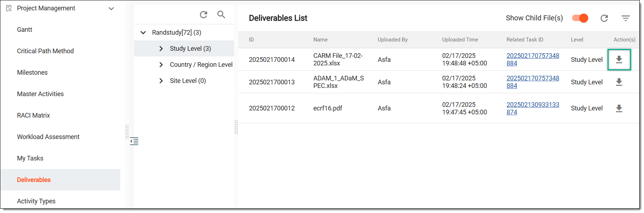644x213 pixels.
Task: Expand the Study Level (3) node
Action: coord(161,49)
